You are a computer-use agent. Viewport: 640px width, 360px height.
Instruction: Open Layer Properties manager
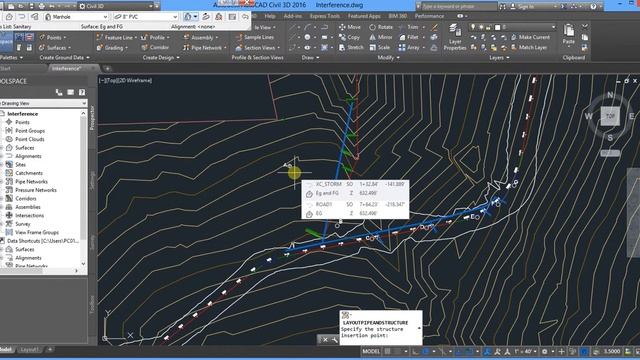tap(455, 38)
